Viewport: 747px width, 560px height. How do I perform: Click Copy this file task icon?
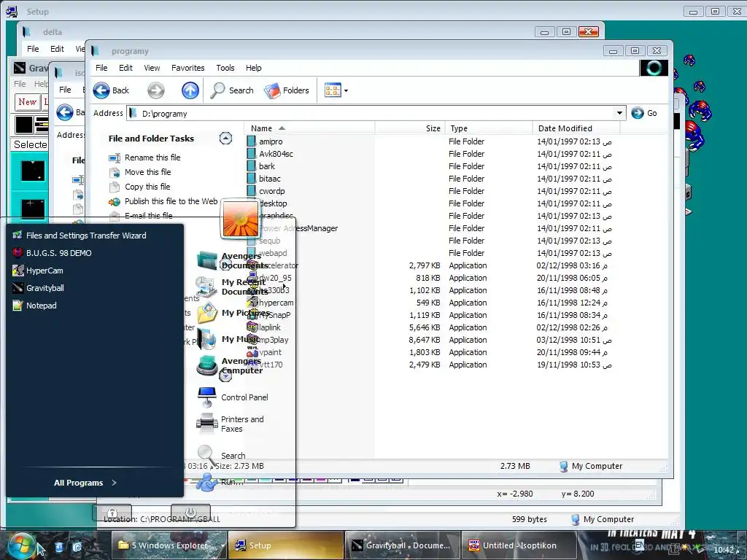pos(115,187)
